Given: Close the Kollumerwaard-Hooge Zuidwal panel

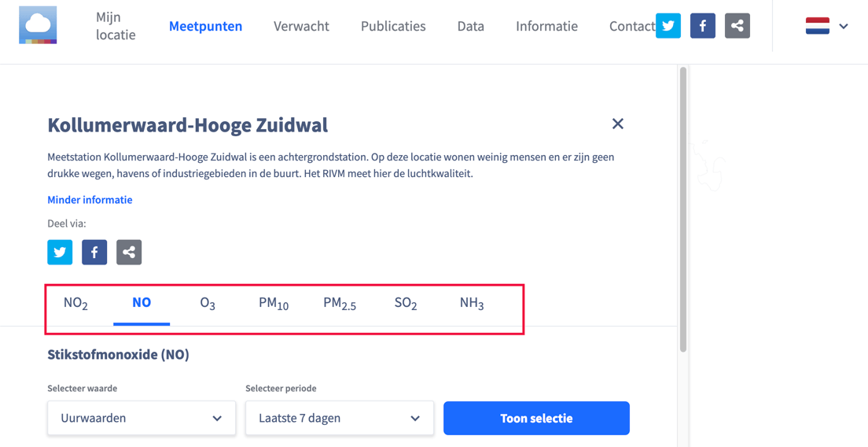Looking at the screenshot, I should pos(618,124).
